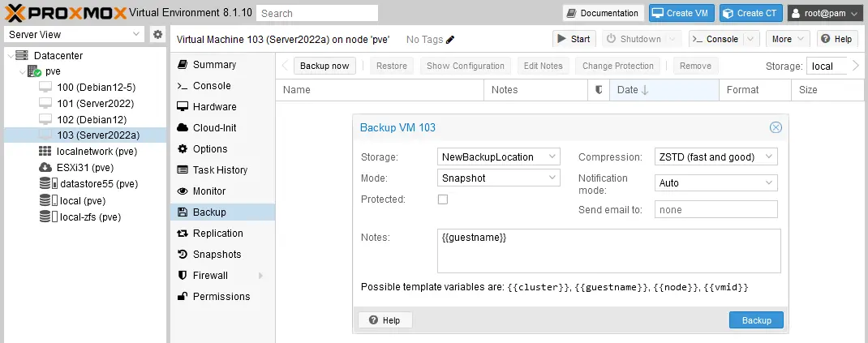Open the Hardware tab
The height and width of the screenshot is (343, 868).
click(x=222, y=107)
